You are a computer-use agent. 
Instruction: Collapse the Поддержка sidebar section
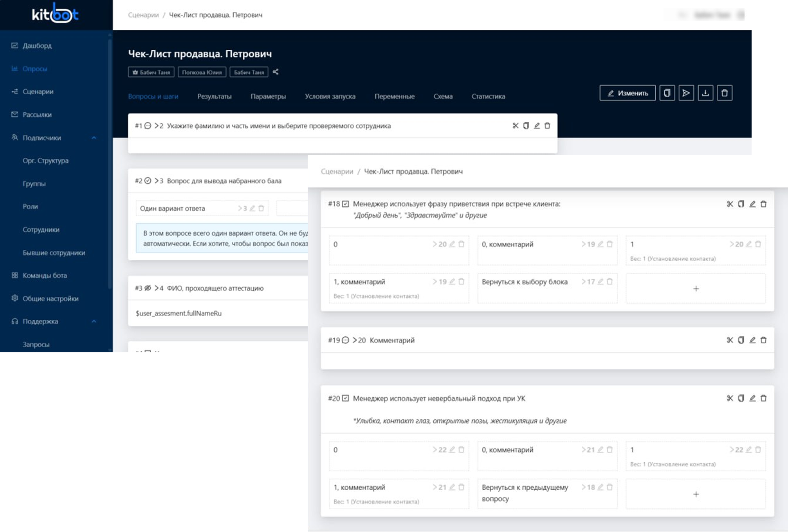tap(94, 321)
